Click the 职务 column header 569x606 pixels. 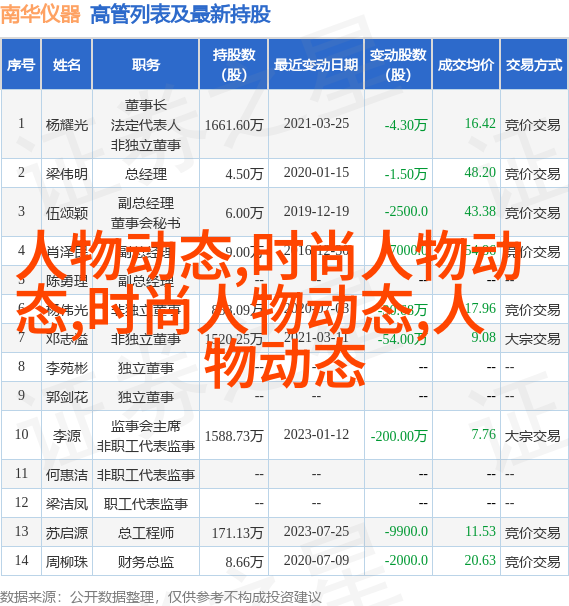[x=146, y=65]
